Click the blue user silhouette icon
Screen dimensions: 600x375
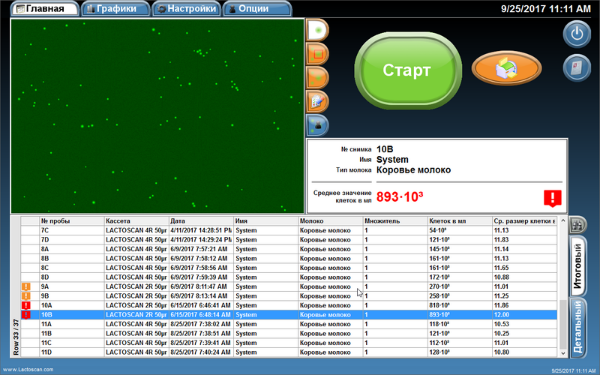click(x=317, y=125)
